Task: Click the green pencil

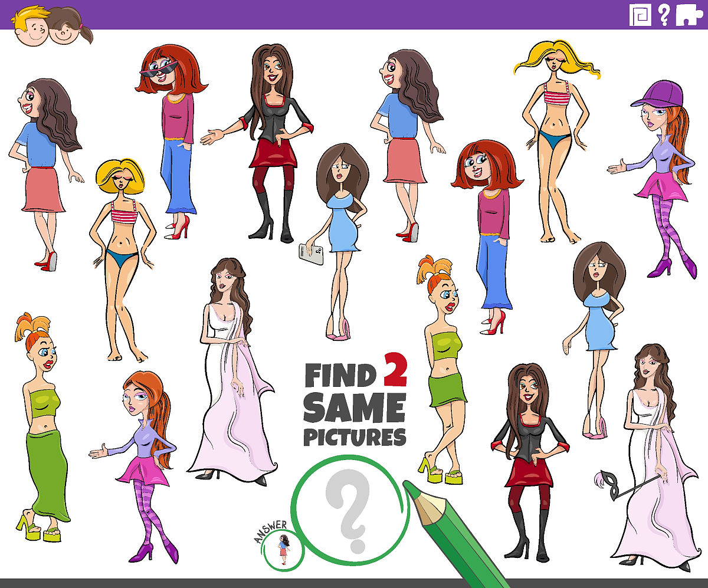Action: (454, 531)
